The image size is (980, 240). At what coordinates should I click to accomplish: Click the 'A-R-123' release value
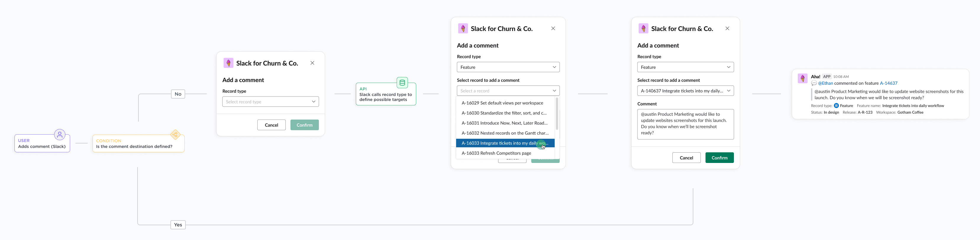click(865, 112)
